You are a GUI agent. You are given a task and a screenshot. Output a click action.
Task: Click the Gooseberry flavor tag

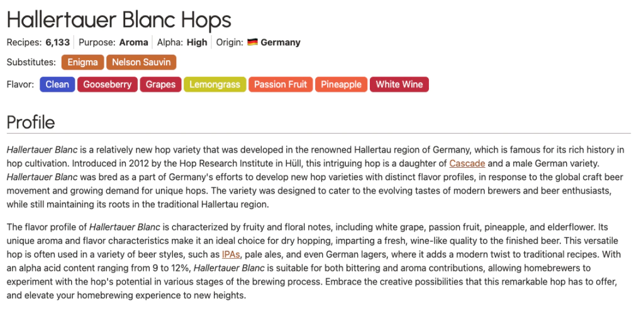(108, 84)
